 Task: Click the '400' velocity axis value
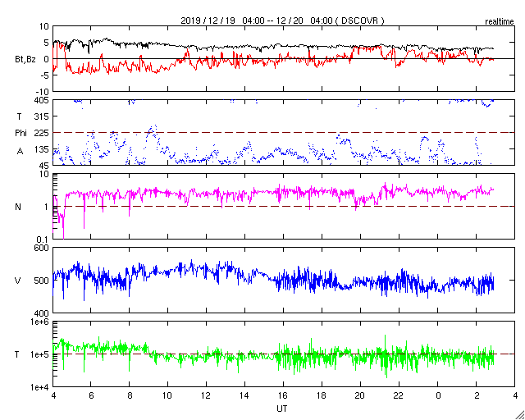coord(43,313)
